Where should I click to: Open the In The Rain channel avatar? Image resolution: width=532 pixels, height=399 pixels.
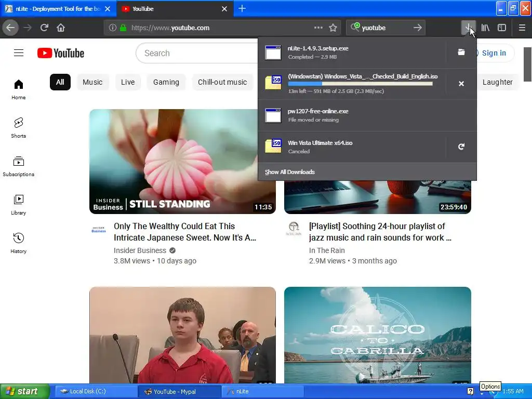point(294,229)
